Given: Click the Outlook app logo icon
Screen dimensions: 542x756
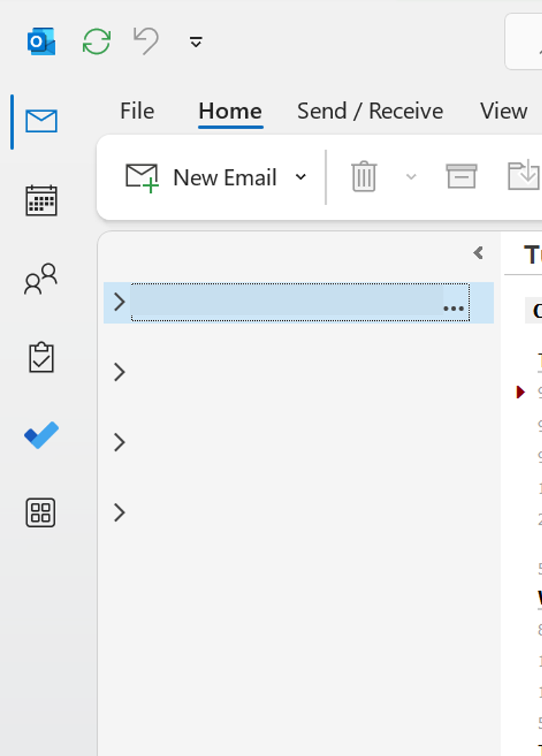Looking at the screenshot, I should tap(41, 41).
